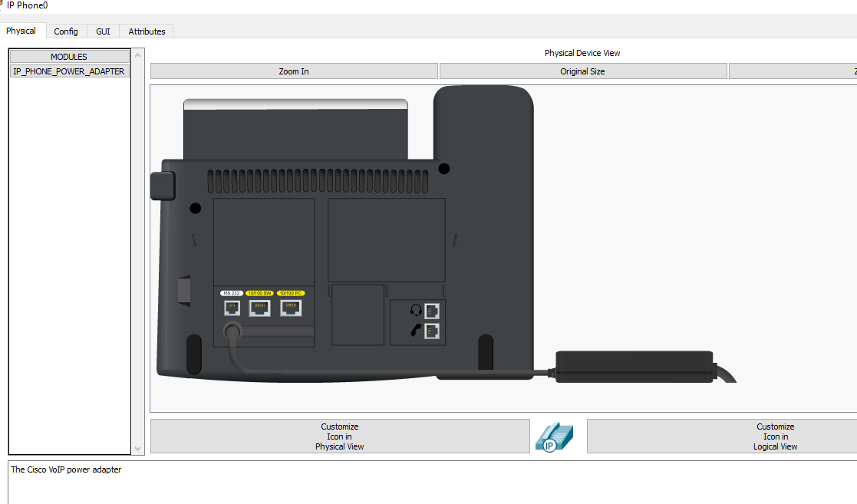Click the 10/100 PC Ethernet port
The width and height of the screenshot is (857, 504).
tap(291, 308)
